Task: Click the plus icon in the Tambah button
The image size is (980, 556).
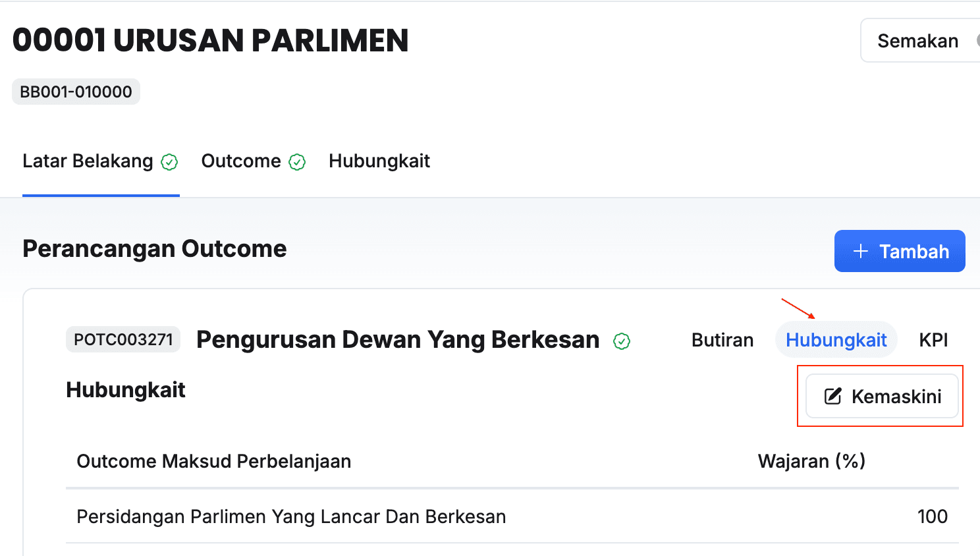Action: [860, 251]
